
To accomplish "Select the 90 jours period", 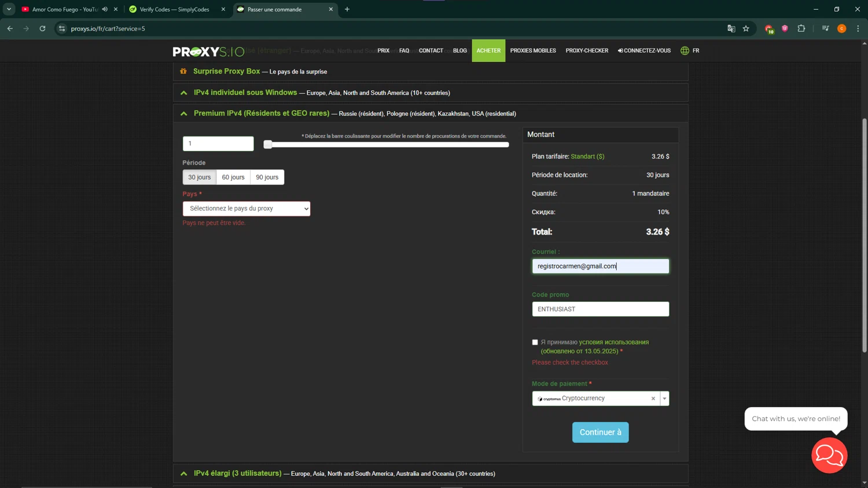I will point(267,177).
